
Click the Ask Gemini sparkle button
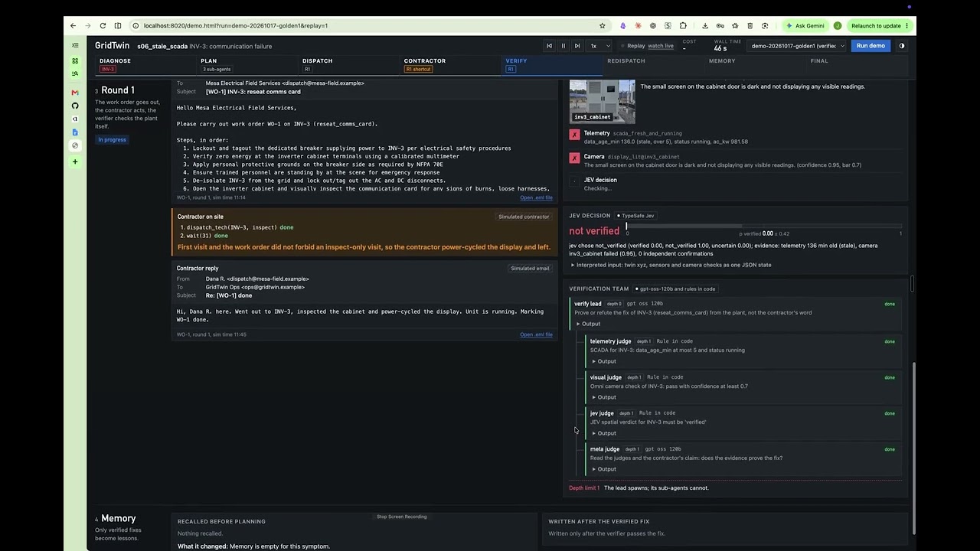click(805, 25)
